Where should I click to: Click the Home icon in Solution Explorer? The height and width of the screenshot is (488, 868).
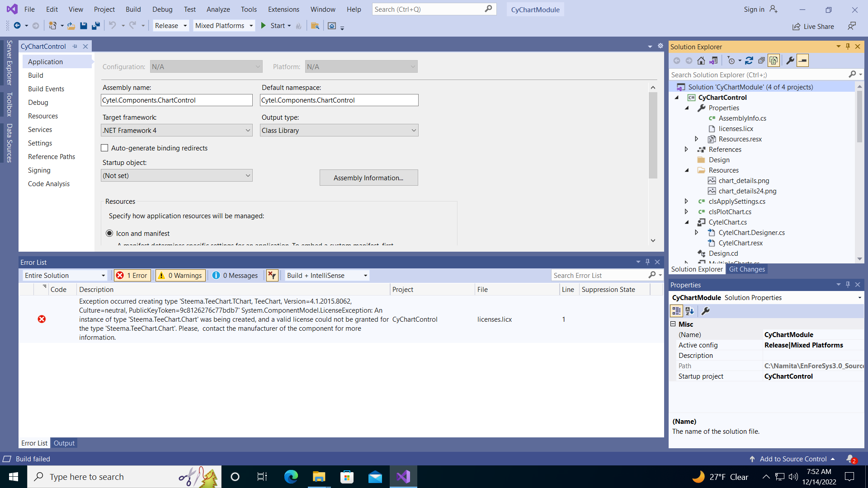point(701,61)
